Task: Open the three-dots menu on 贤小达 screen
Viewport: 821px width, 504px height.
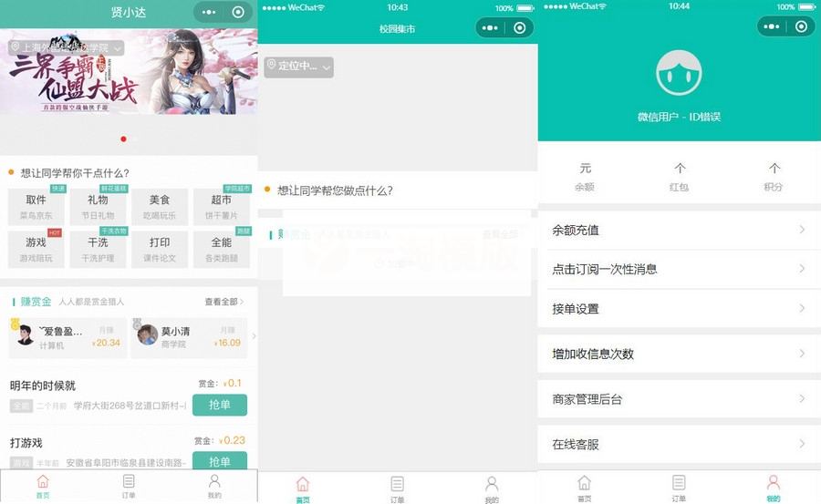Action: [x=210, y=13]
